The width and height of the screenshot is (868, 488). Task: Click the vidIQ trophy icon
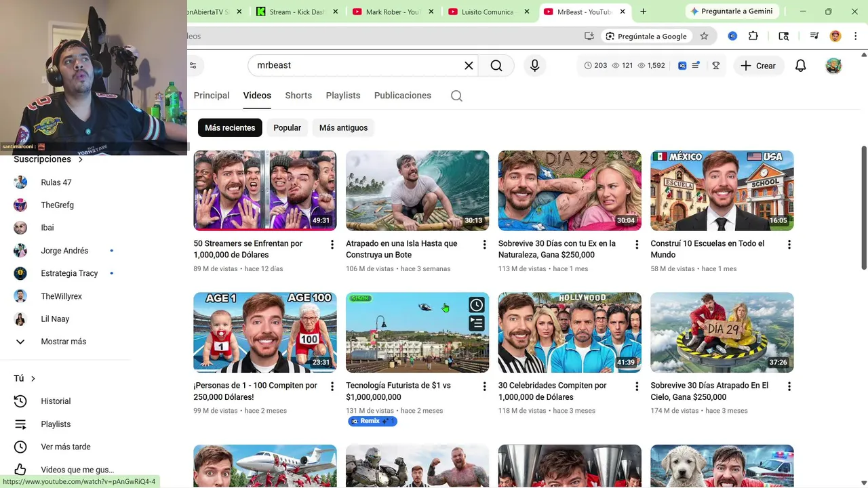tap(715, 66)
